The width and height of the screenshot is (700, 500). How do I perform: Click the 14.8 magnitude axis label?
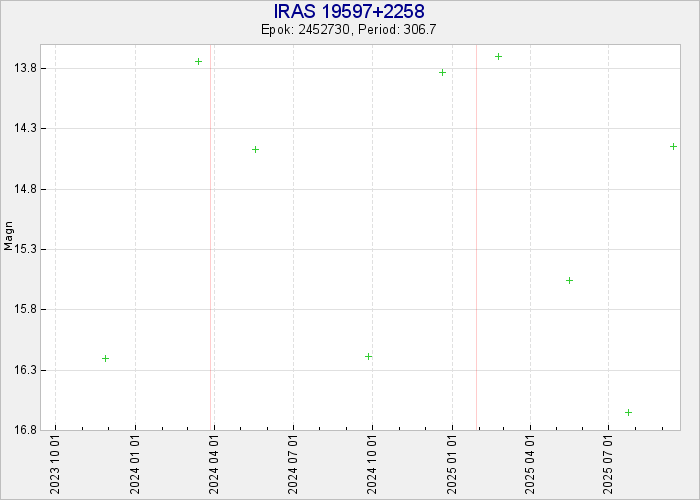point(25,189)
